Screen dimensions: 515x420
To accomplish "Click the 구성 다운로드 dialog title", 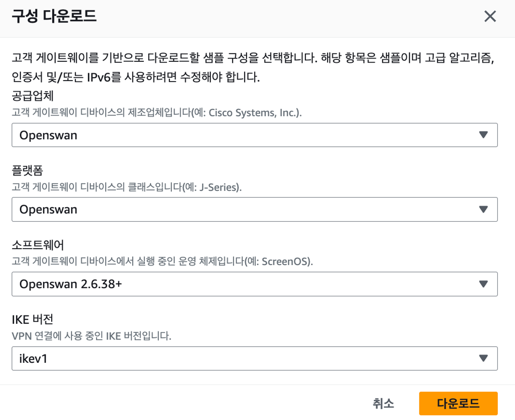I will [x=54, y=16].
